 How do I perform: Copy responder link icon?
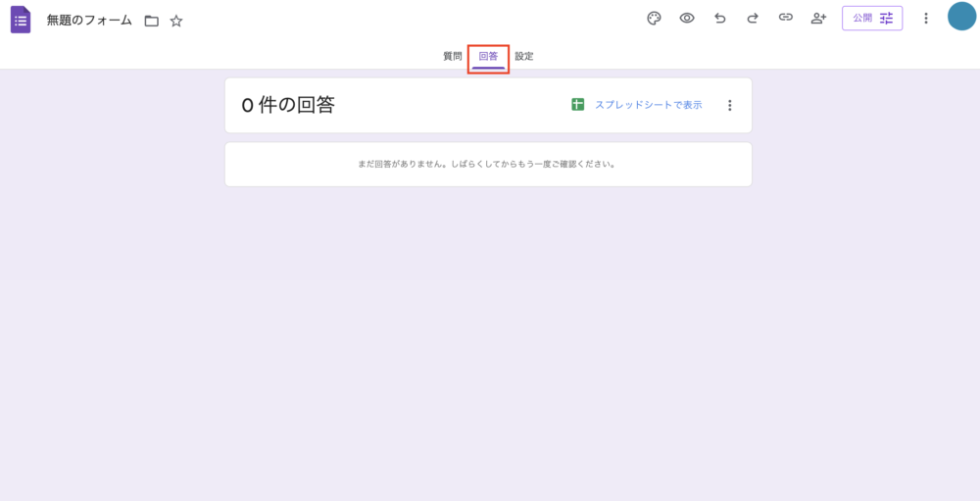coord(786,18)
